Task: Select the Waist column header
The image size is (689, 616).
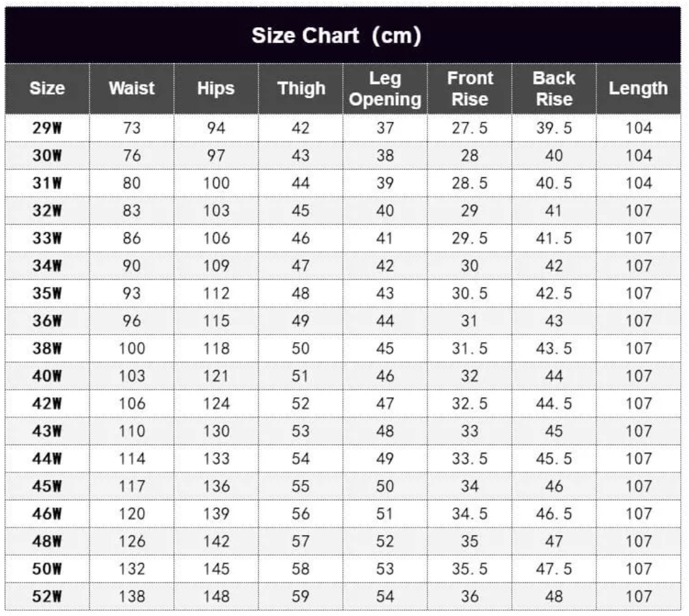Action: [132, 88]
